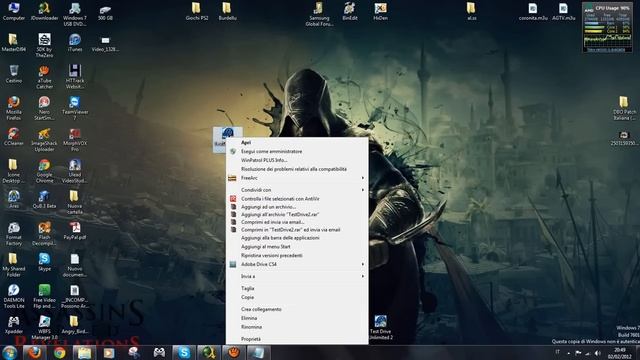This screenshot has height=360, width=640.
Task: Open the 500 GB drive shortcut
Action: pyautogui.click(x=105, y=11)
